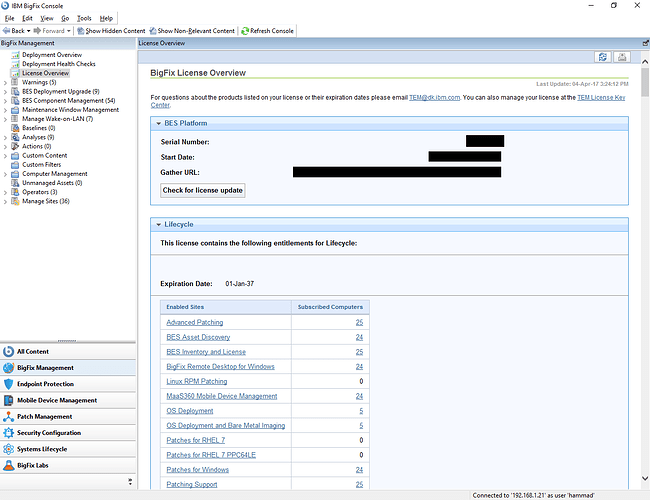Open Patches for RHEL 7 PPC64LE link

pyautogui.click(x=211, y=455)
